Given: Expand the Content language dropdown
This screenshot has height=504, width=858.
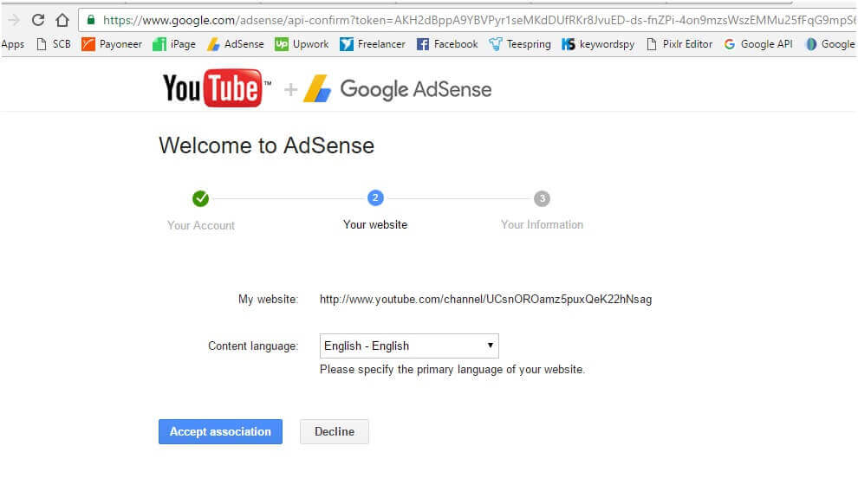Looking at the screenshot, I should click(409, 346).
